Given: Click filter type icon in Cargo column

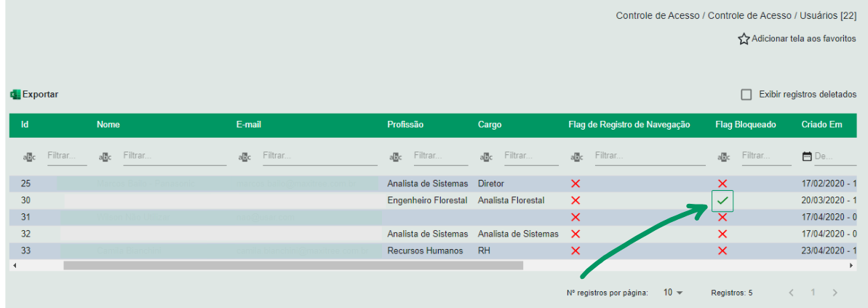Looking at the screenshot, I should pyautogui.click(x=486, y=157).
